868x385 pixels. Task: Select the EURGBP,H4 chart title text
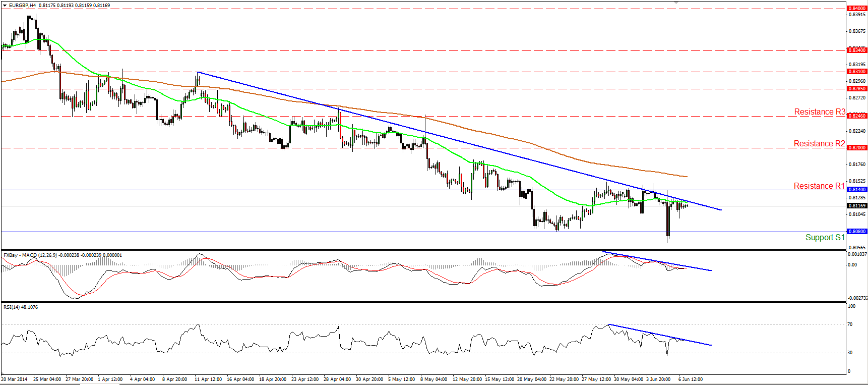click(22, 6)
